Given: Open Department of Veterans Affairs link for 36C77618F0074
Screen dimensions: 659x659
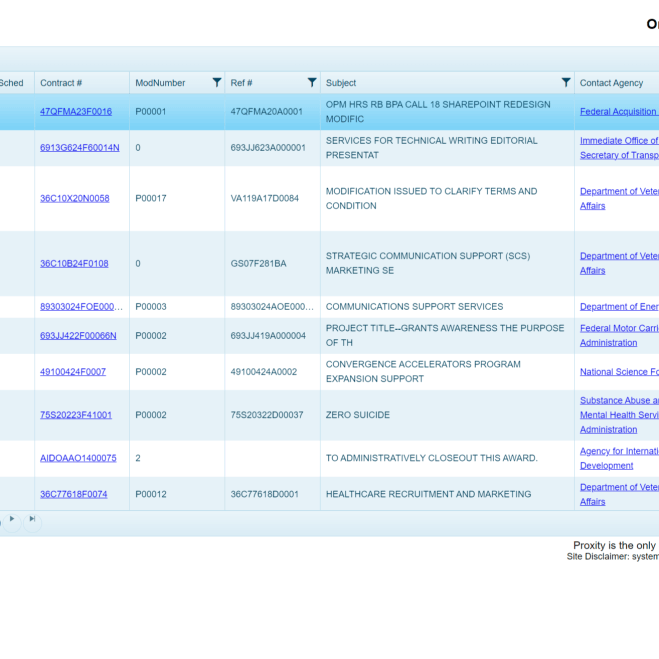Looking at the screenshot, I should [619, 494].
